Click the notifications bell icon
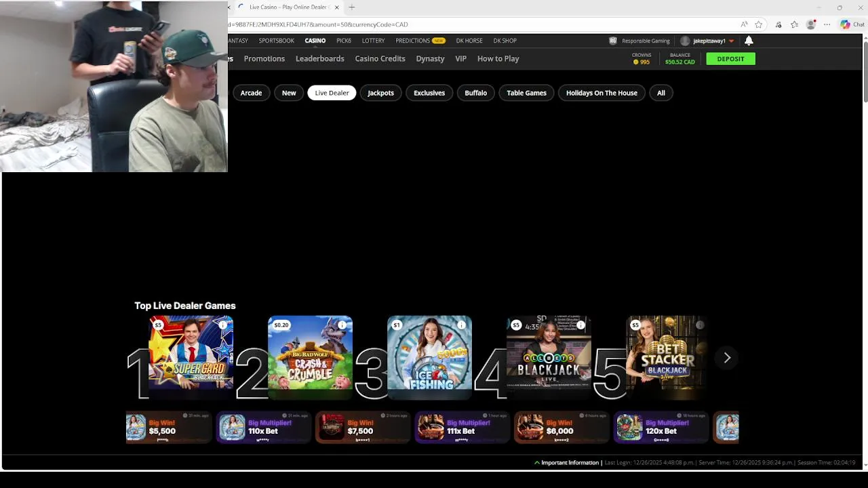This screenshot has height=488, width=868. point(749,41)
